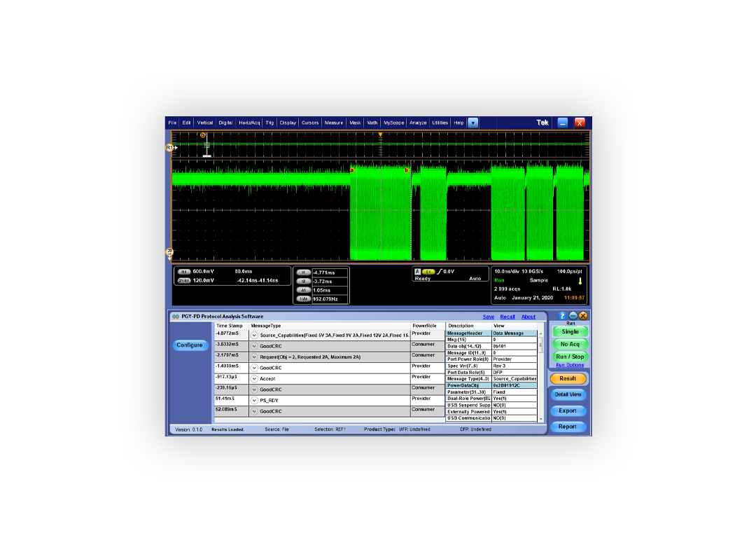Image resolution: width=756 pixels, height=552 pixels.
Task: Expand the GoodCRC row following Source_Capabilities
Action: (254, 347)
